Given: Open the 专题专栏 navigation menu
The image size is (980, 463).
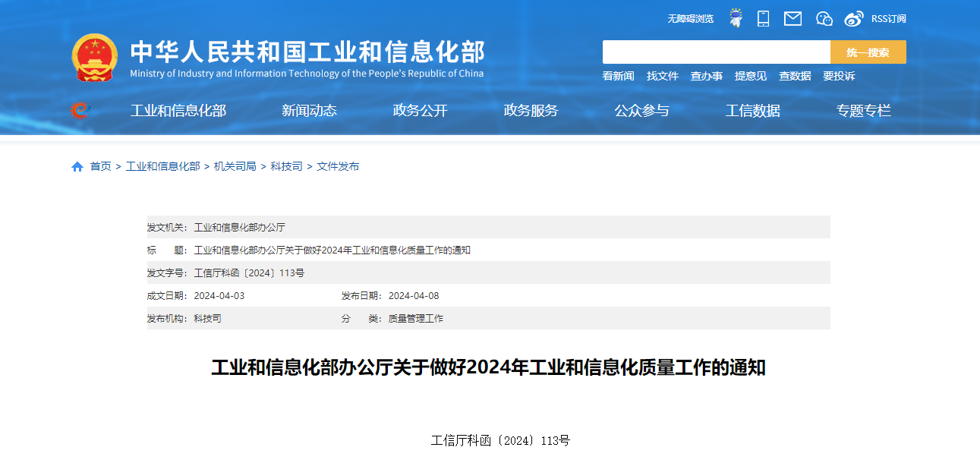Looking at the screenshot, I should coord(863,111).
